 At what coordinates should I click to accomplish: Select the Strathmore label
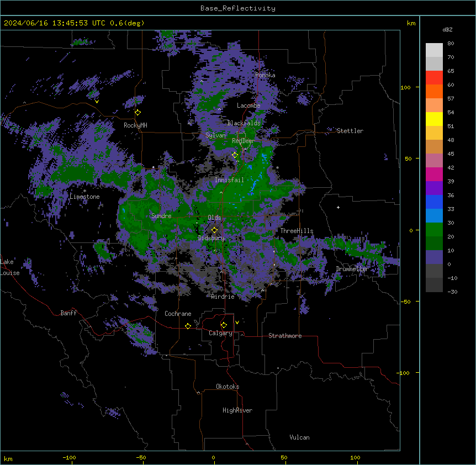[x=285, y=336]
